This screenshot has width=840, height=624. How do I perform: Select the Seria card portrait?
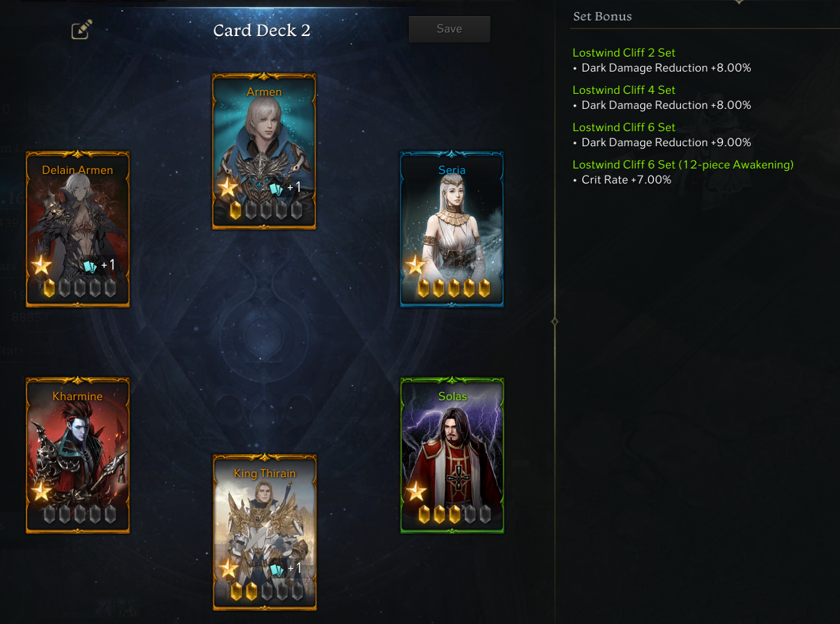[x=452, y=229]
